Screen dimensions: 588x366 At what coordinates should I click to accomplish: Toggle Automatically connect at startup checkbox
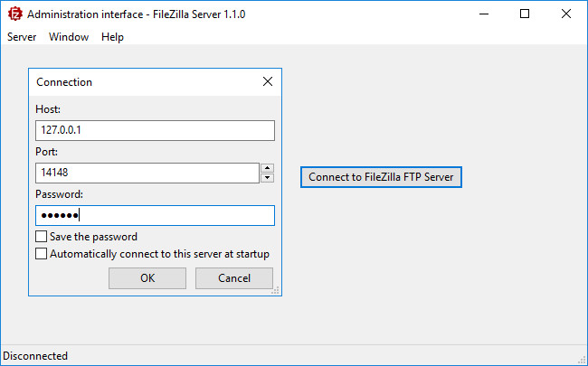[41, 254]
